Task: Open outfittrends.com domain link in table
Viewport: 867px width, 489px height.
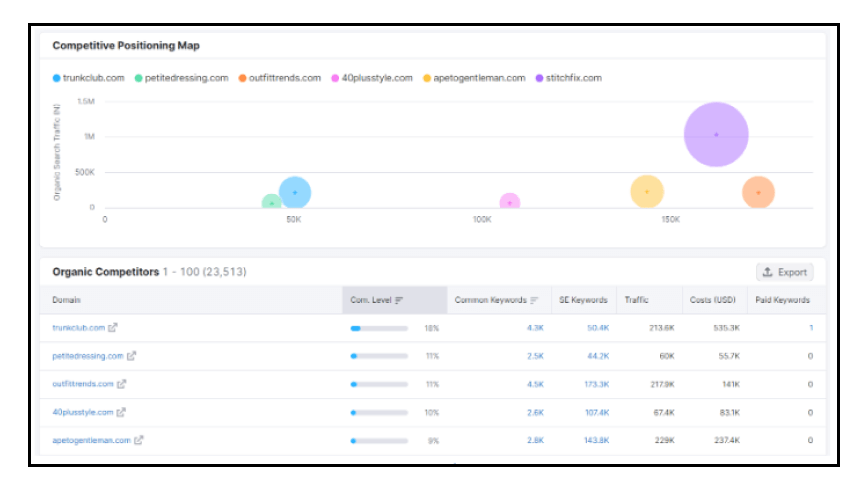Action: click(83, 383)
